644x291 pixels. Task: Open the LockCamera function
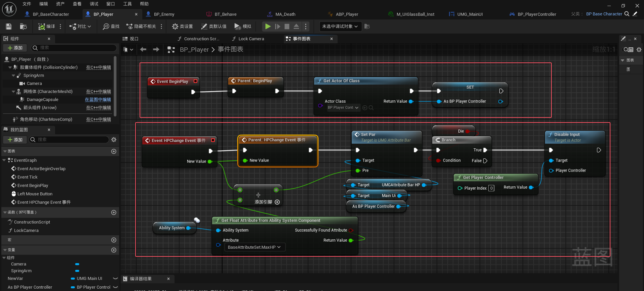tap(26, 231)
